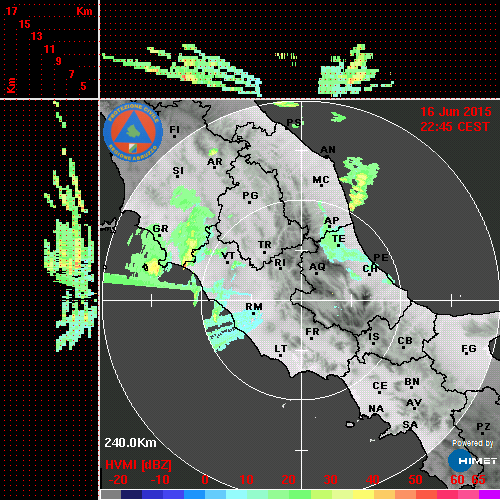The height and width of the screenshot is (500, 500).
Task: Click the Powered by text
Action: click(473, 443)
